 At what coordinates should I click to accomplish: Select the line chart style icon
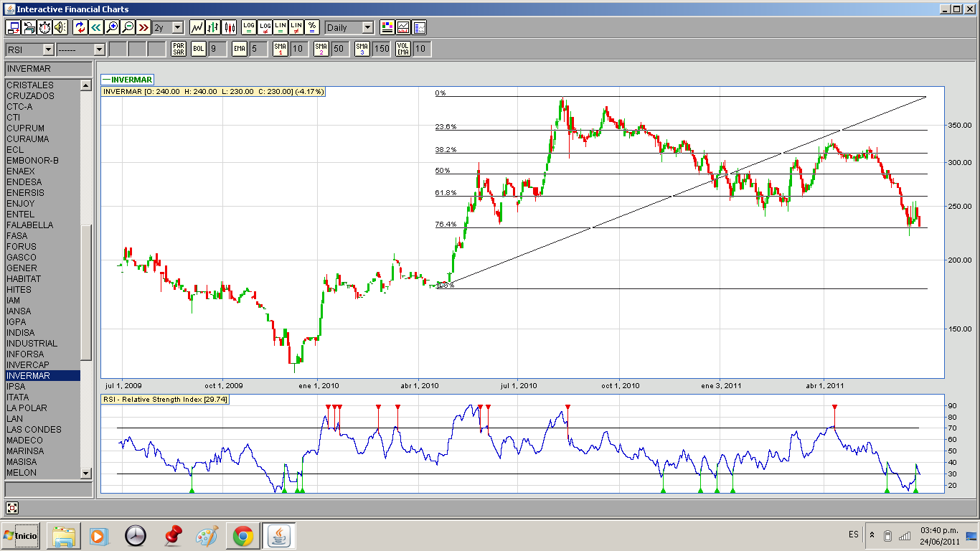pos(197,27)
